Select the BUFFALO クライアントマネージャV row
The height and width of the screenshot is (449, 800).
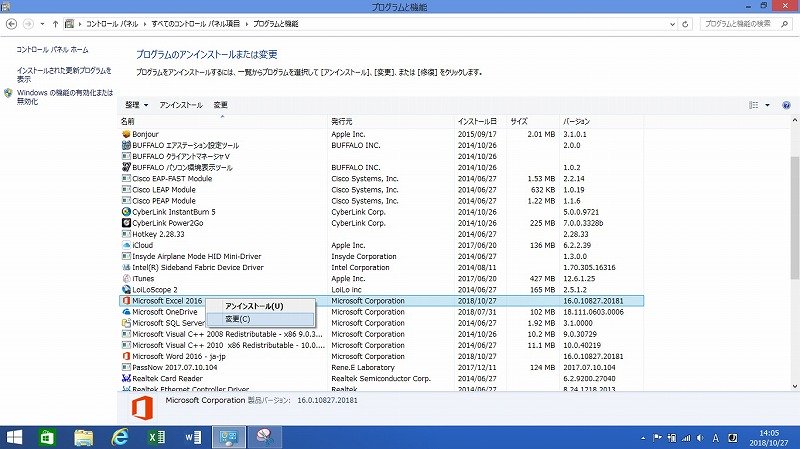point(381,157)
